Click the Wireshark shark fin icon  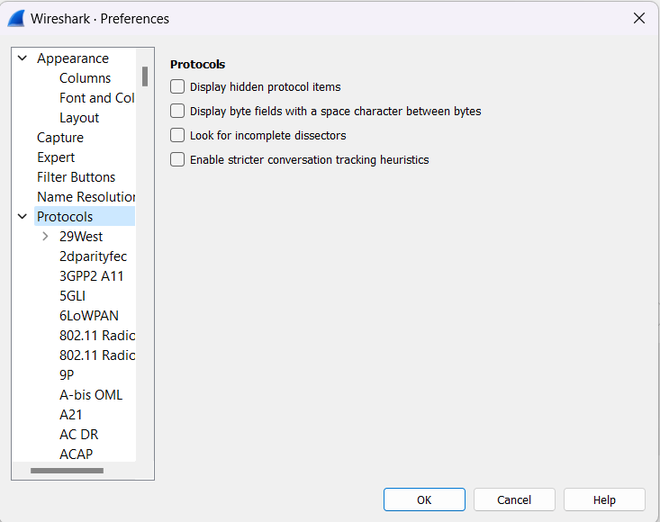[16, 19]
